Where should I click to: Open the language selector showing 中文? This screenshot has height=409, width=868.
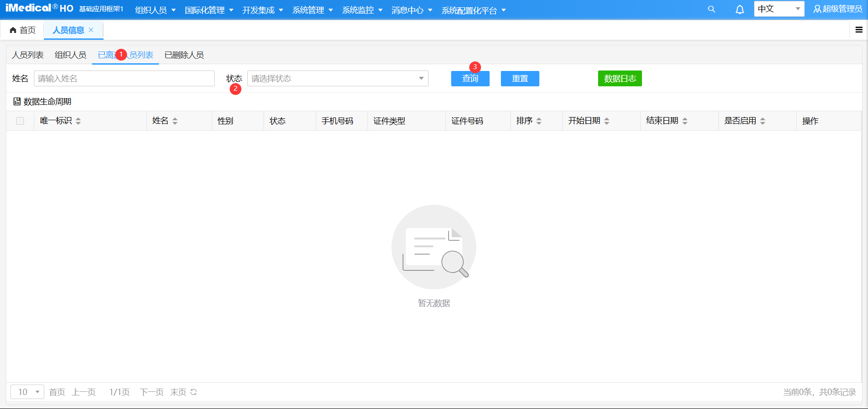[779, 9]
